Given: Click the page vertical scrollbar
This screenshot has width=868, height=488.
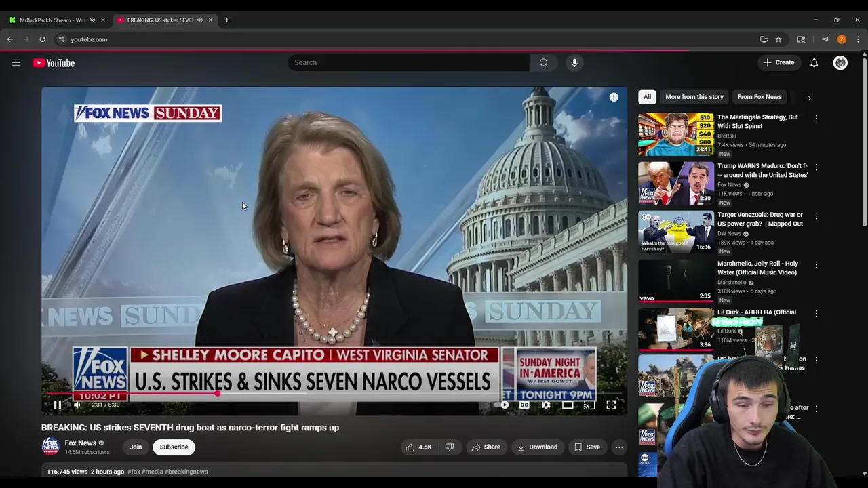Looking at the screenshot, I should click(x=864, y=142).
